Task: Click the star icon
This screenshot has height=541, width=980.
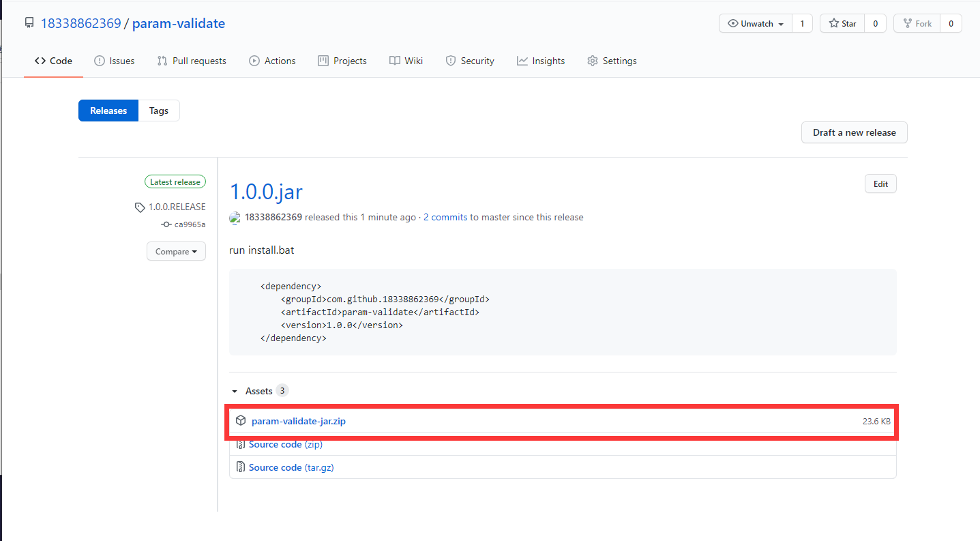Action: click(833, 23)
